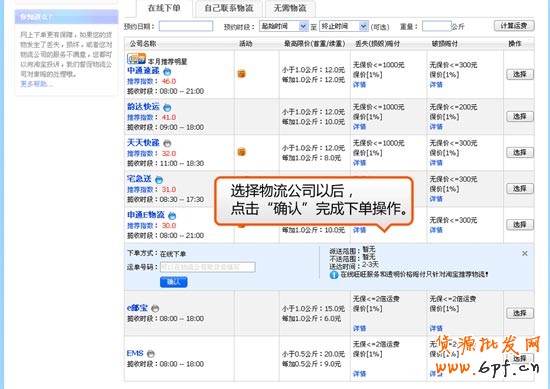Click 详情 under 破损赔付 for 宅急送
This screenshot has width=550, height=389.
(x=436, y=199)
